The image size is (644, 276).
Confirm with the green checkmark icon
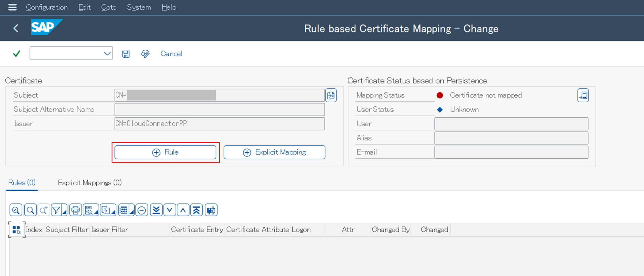pos(17,54)
